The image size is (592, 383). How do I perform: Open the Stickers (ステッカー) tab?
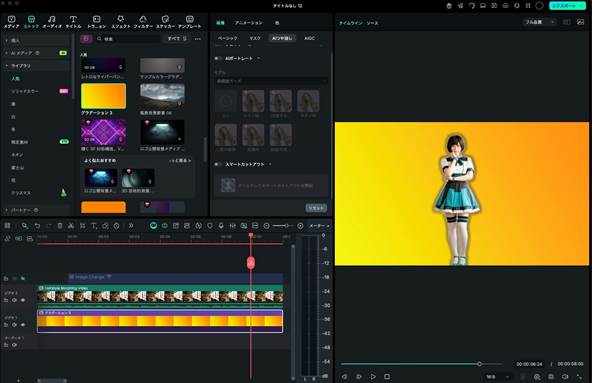point(165,22)
